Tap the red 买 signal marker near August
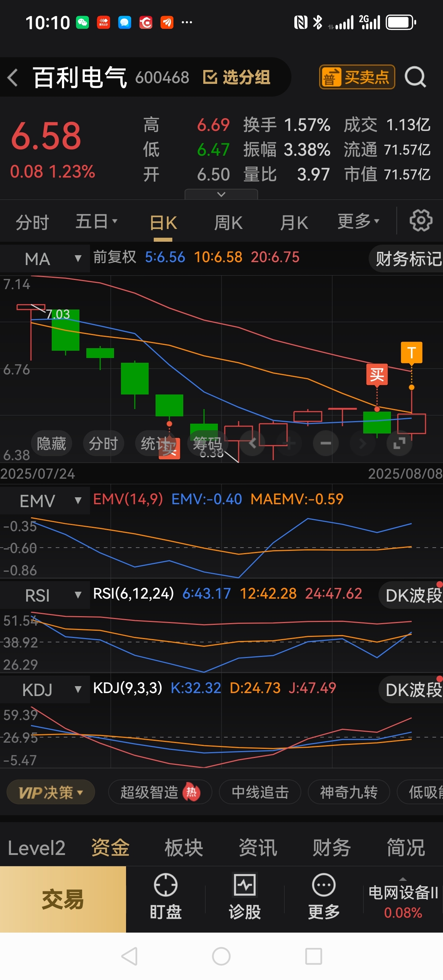Viewport: 443px width, 980px height. pos(377,375)
